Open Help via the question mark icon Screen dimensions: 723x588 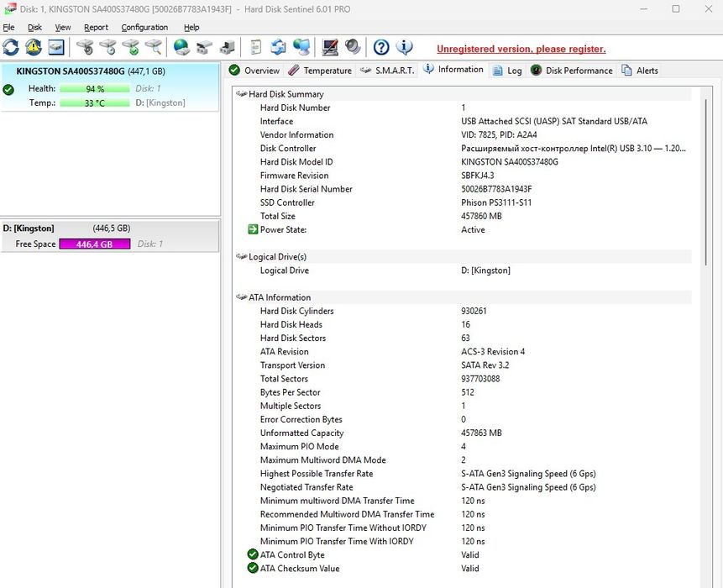381,47
